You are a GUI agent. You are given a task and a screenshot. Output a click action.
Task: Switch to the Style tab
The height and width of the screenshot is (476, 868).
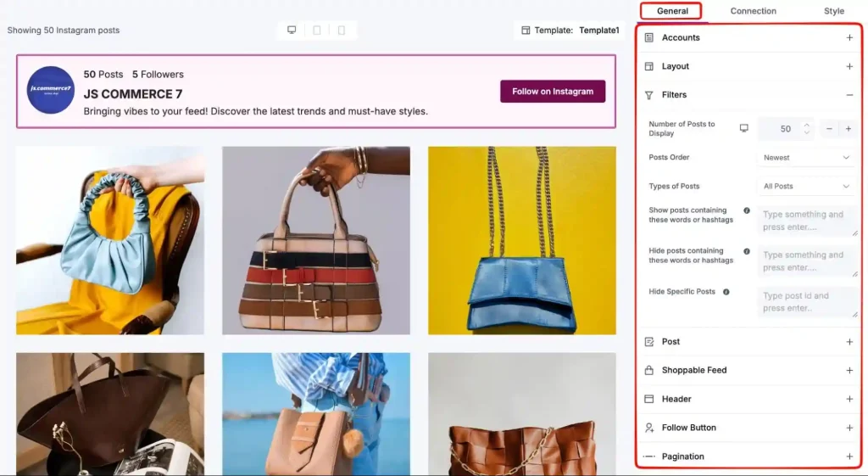(x=834, y=11)
